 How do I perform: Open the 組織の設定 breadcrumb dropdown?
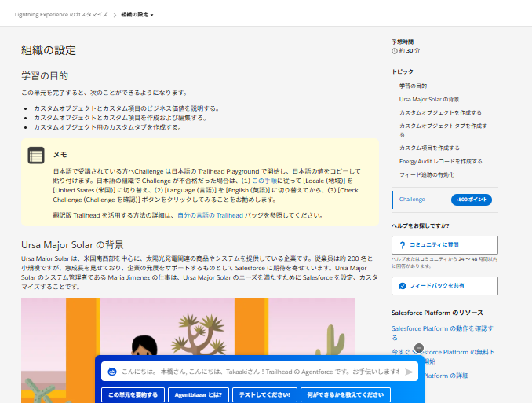click(x=137, y=15)
